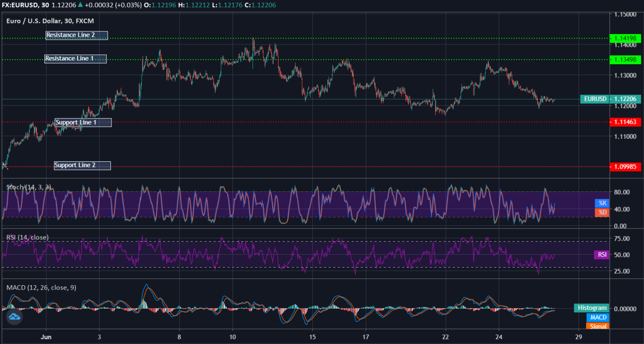644x344 pixels.
Task: Click the blue MACD line label
Action: [598, 317]
